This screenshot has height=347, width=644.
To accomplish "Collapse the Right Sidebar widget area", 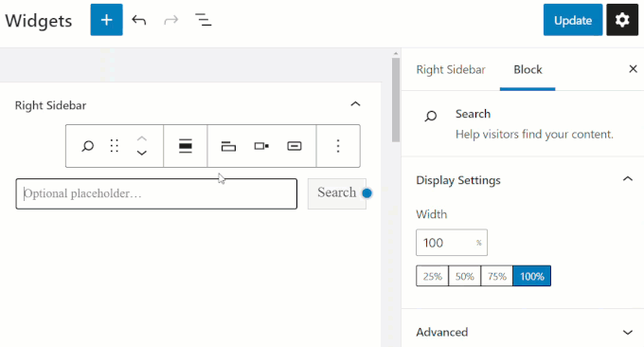I will [355, 104].
